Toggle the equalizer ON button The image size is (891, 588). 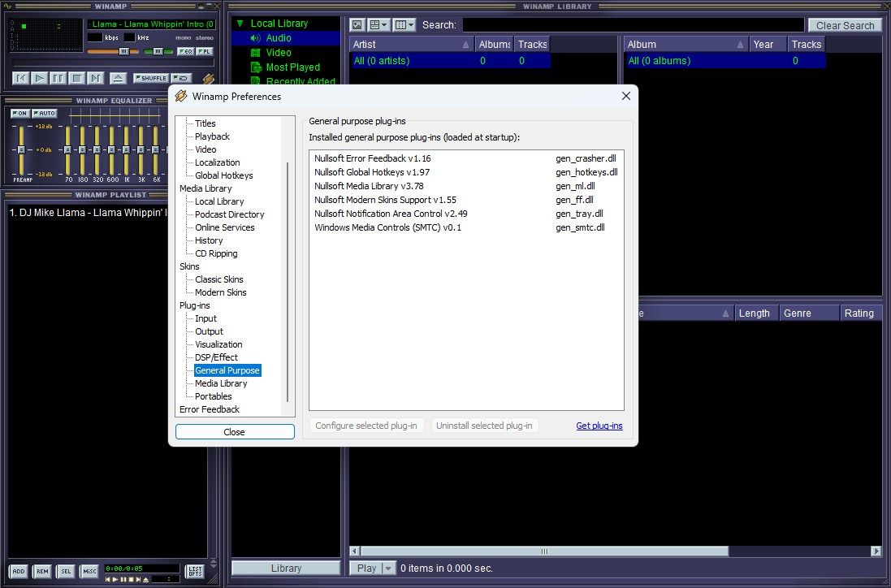click(x=19, y=114)
